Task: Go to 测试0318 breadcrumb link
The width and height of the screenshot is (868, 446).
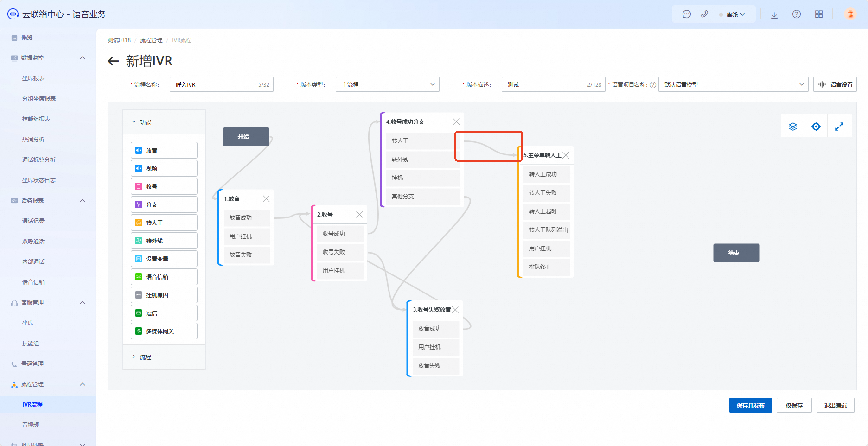Action: coord(119,40)
